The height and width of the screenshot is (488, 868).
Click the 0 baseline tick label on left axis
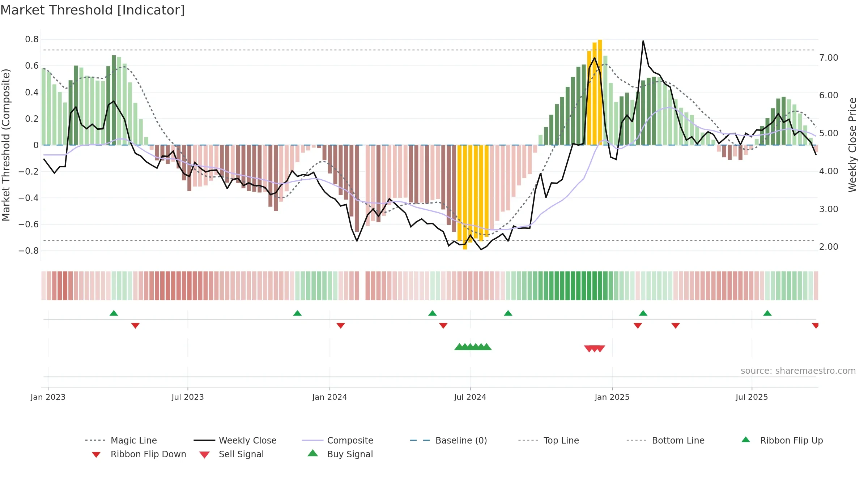click(x=36, y=145)
